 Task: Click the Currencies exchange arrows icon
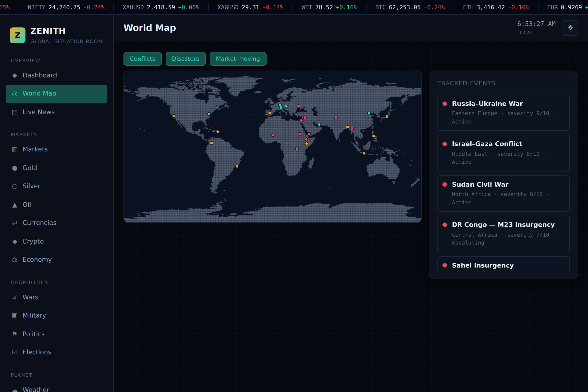15,223
